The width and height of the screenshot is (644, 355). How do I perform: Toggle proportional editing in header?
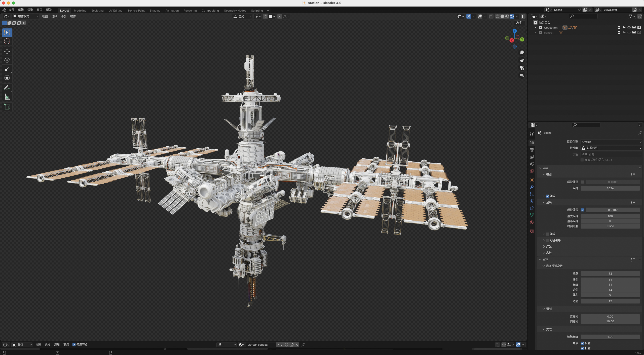280,16
